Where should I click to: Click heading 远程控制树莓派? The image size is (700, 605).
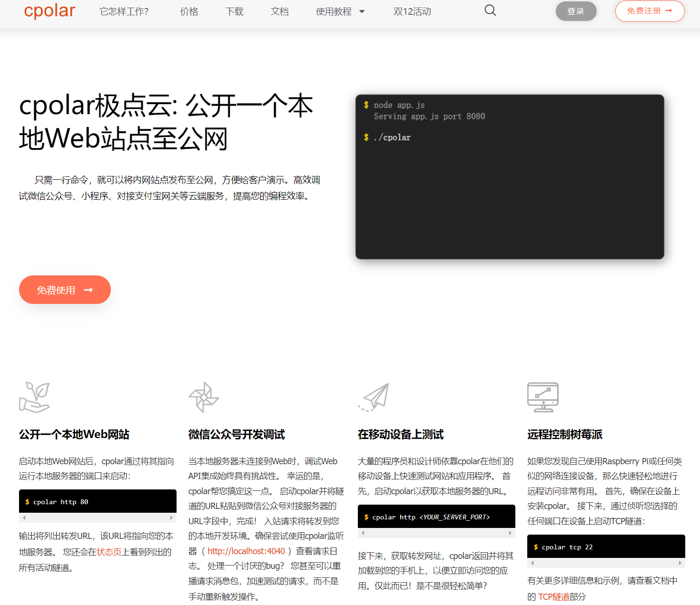(x=565, y=434)
